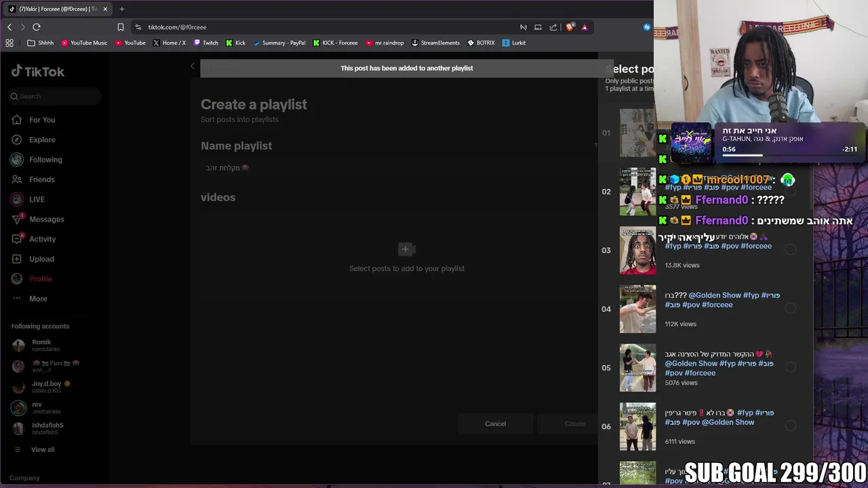Click the add videos plus icon
The height and width of the screenshot is (488, 868).
(x=406, y=249)
